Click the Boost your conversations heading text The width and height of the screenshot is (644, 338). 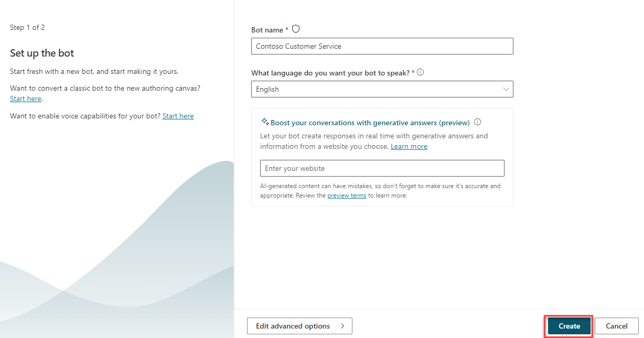tap(370, 123)
